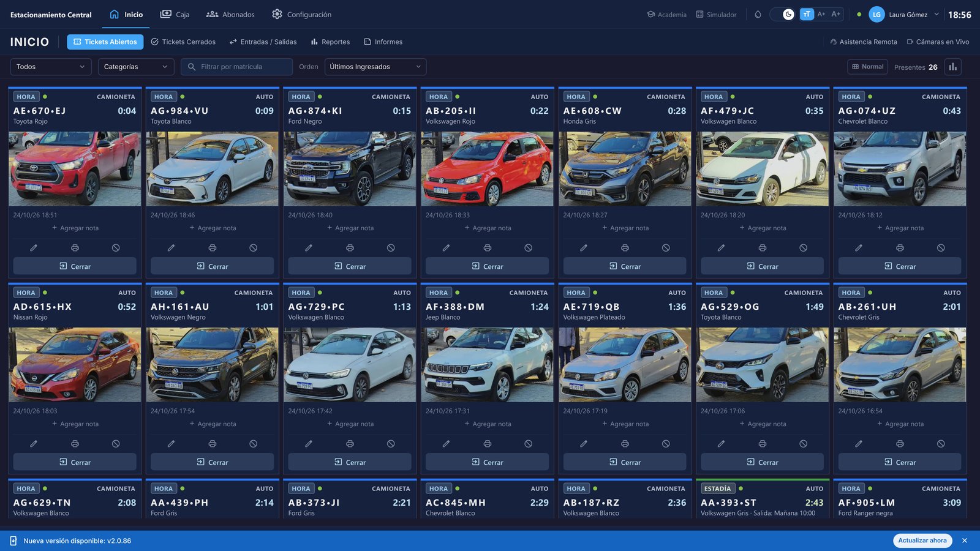Screen dimensions: 980x551
Task: Open the Academia link
Action: point(666,15)
